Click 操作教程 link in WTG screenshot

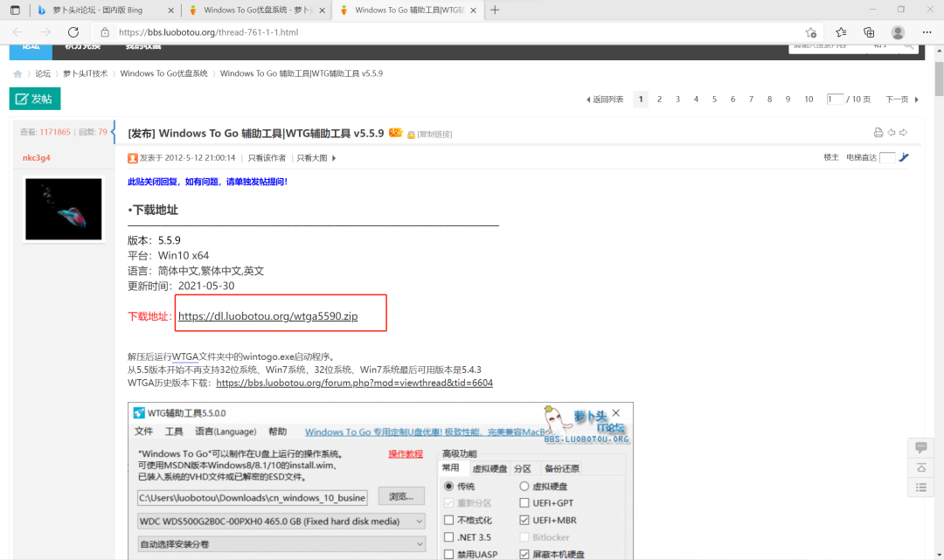pyautogui.click(x=406, y=454)
